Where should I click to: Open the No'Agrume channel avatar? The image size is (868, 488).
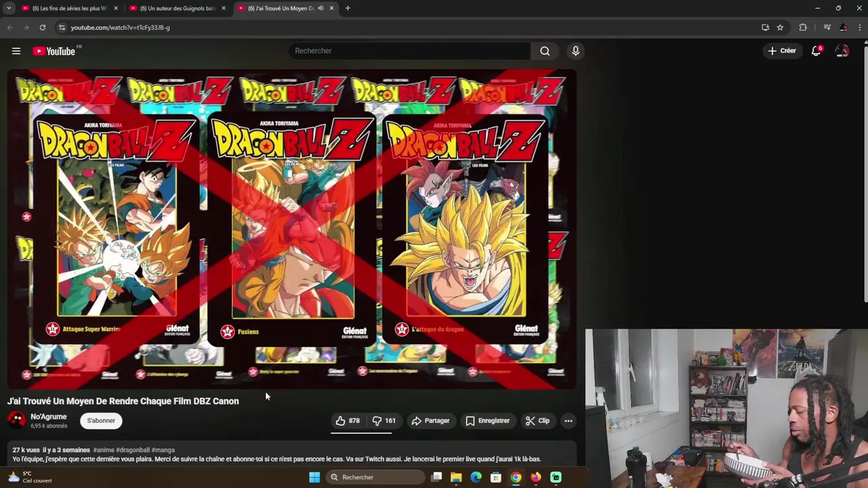16,420
